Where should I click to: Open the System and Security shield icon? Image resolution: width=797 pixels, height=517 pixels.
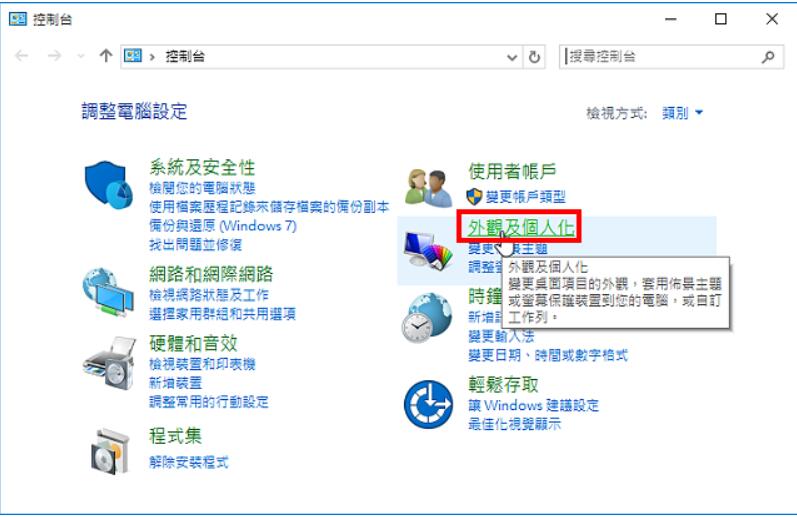click(108, 185)
